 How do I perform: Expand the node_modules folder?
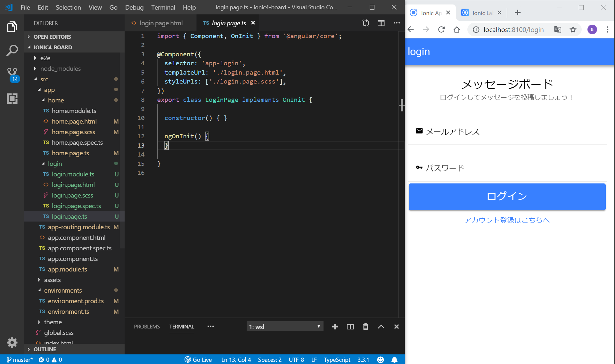click(x=60, y=69)
